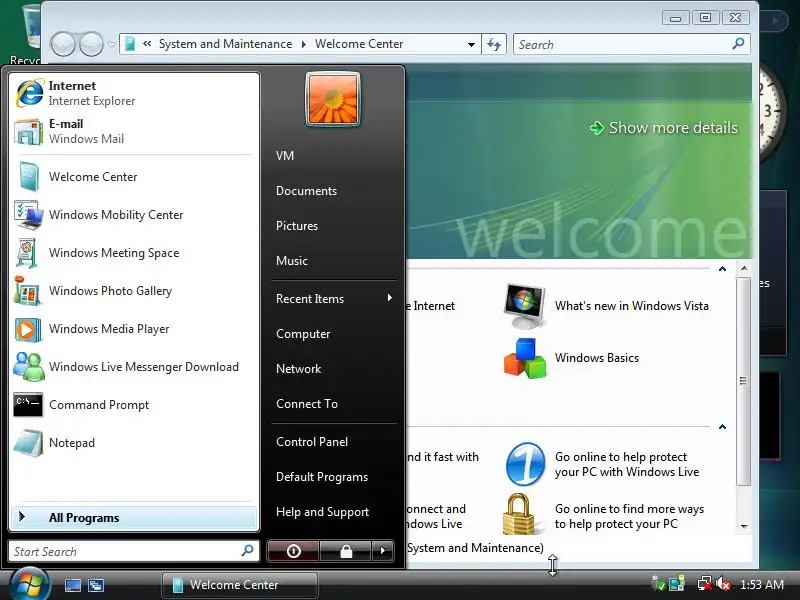Launch Windows Meeting Space

tap(134, 253)
